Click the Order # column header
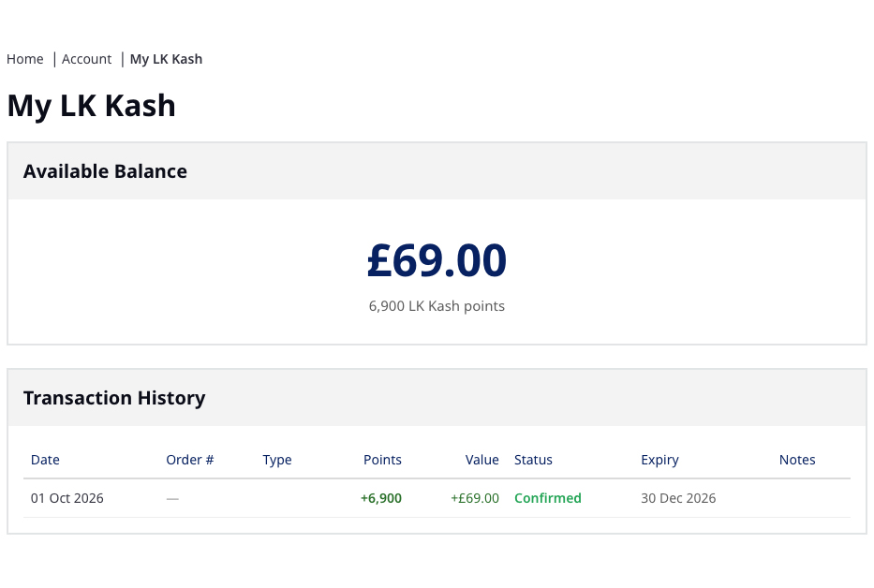This screenshot has height=588, width=874. coord(190,460)
